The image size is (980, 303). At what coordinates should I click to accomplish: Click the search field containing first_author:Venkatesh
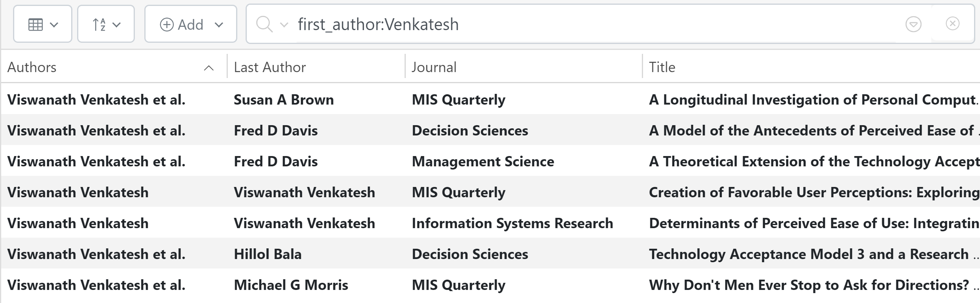point(554,25)
